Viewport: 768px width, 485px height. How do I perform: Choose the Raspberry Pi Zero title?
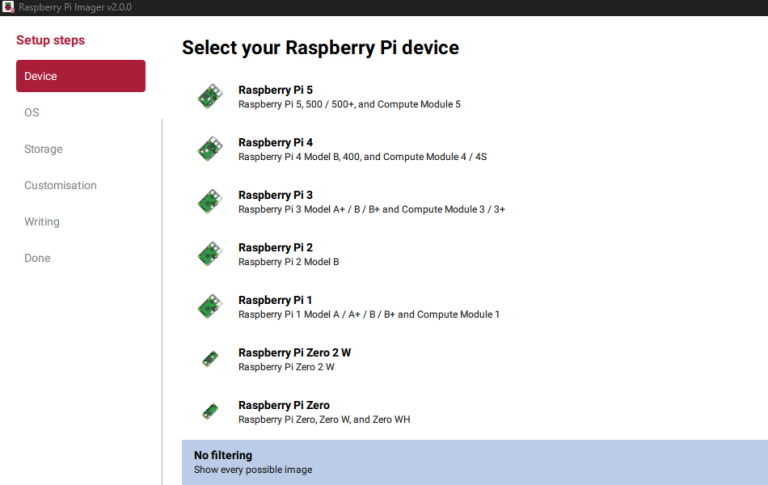(284, 405)
